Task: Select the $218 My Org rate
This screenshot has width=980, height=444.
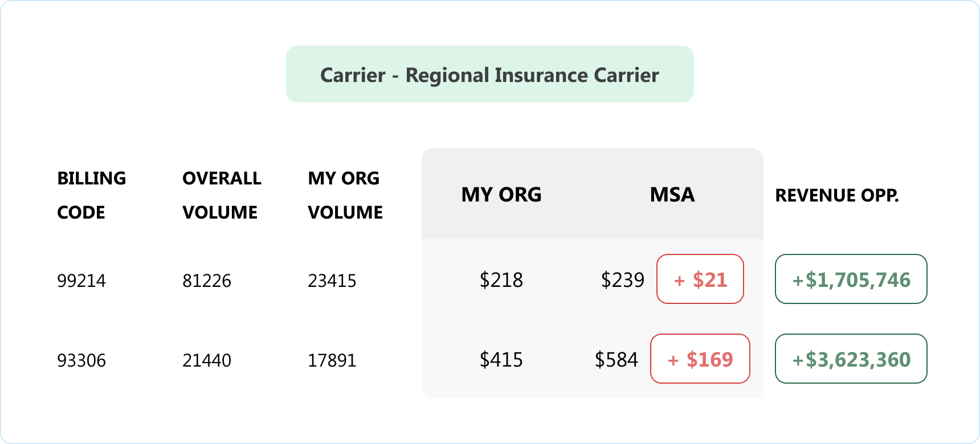Action: pos(501,280)
